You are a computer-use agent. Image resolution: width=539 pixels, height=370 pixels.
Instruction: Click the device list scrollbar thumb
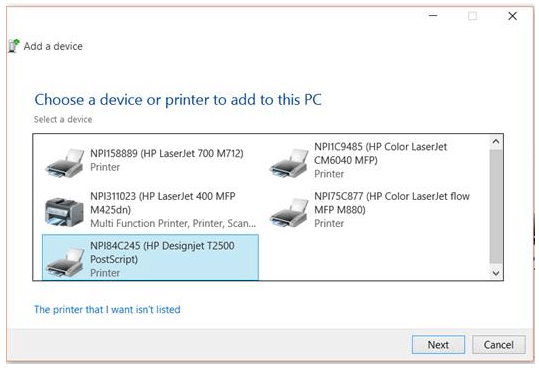point(496,206)
